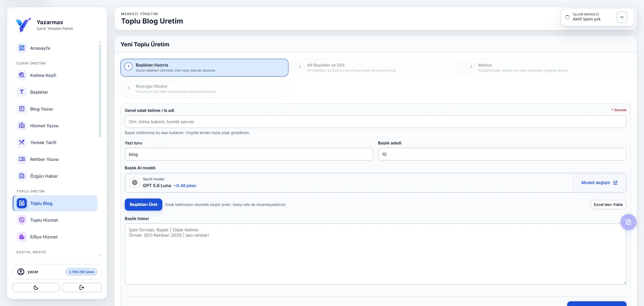Click the Başlıkları Üret button
This screenshot has height=306, width=644.
point(144,205)
